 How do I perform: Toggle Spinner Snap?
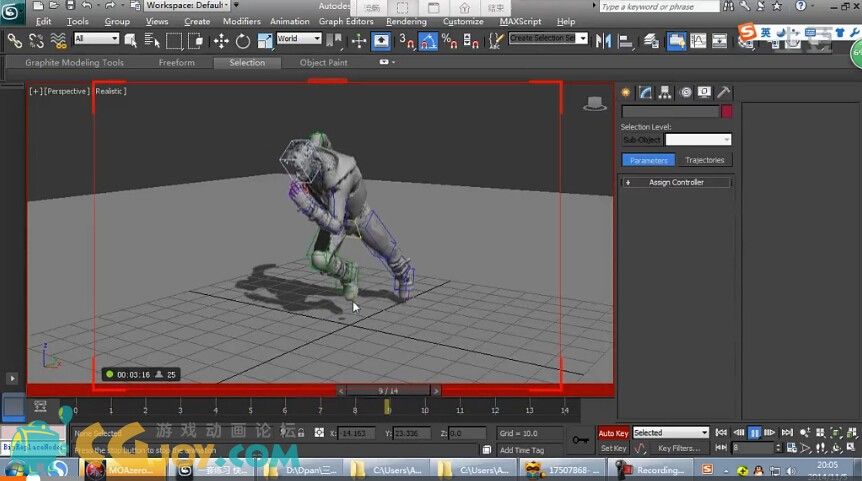(471, 41)
